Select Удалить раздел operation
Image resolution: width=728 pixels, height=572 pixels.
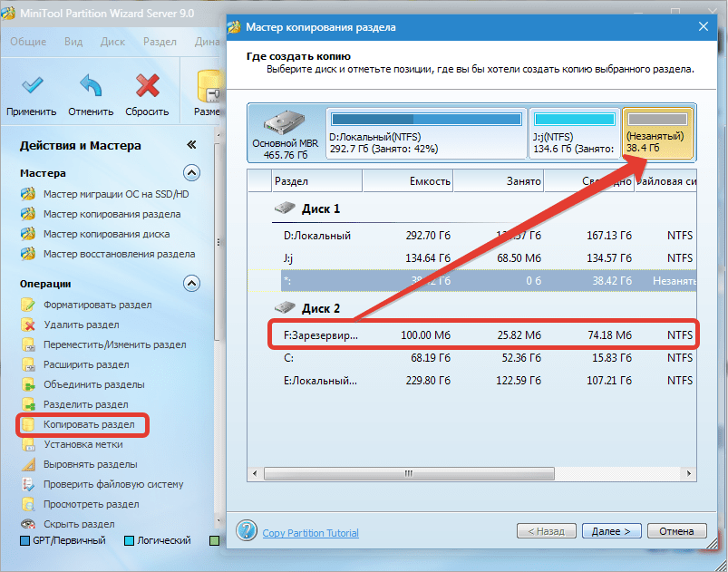(82, 325)
